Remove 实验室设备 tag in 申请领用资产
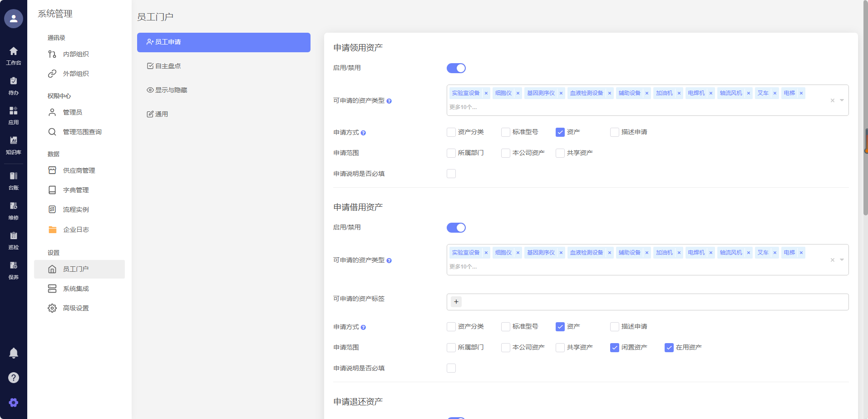The image size is (868, 419). coord(486,93)
